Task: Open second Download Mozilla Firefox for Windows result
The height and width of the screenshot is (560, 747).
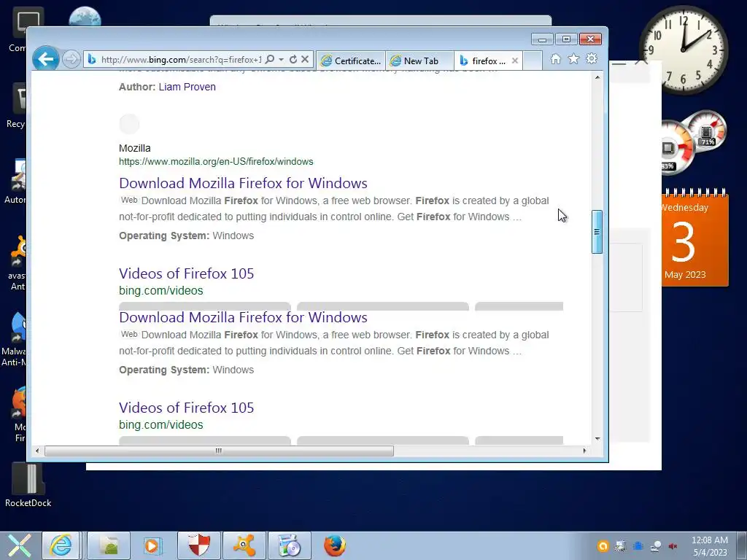Action: tap(243, 317)
